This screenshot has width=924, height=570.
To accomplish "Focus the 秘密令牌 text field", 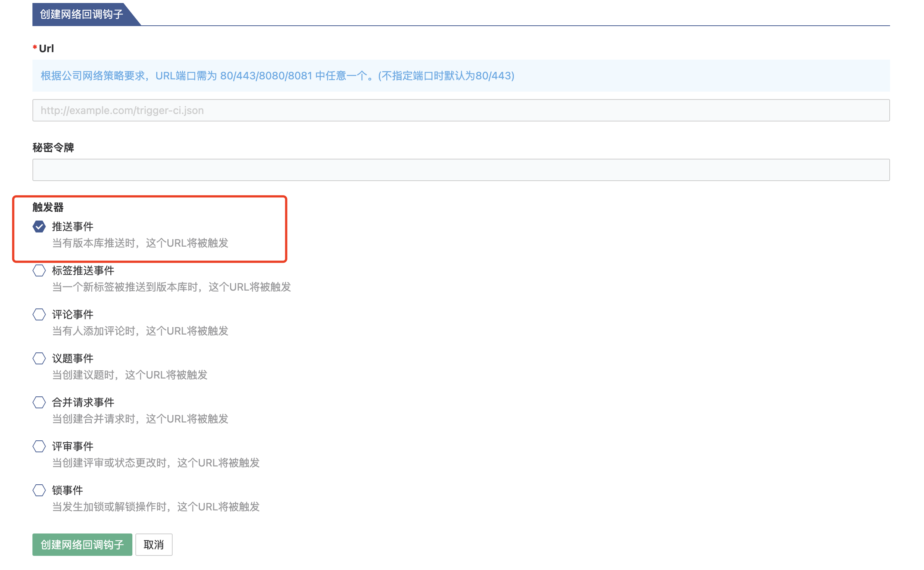I will 461,170.
